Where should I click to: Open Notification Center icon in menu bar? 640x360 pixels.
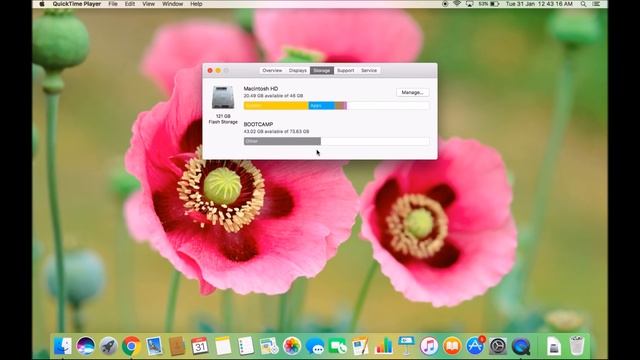click(x=596, y=4)
